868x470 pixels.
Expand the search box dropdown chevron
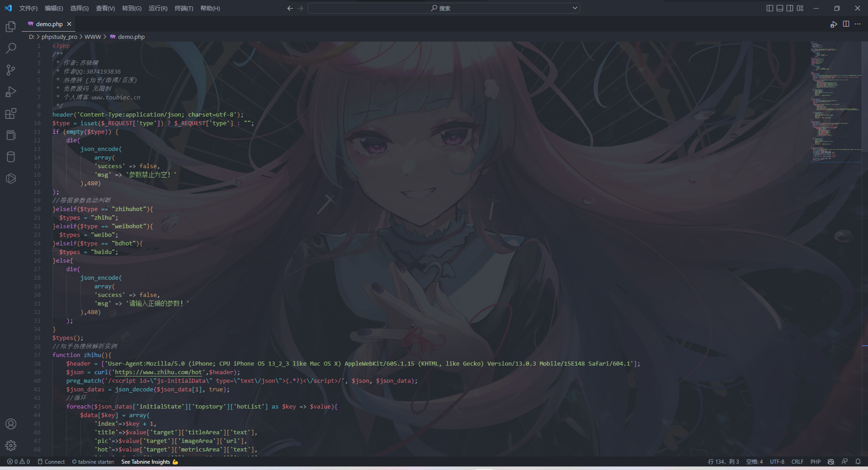[575, 8]
